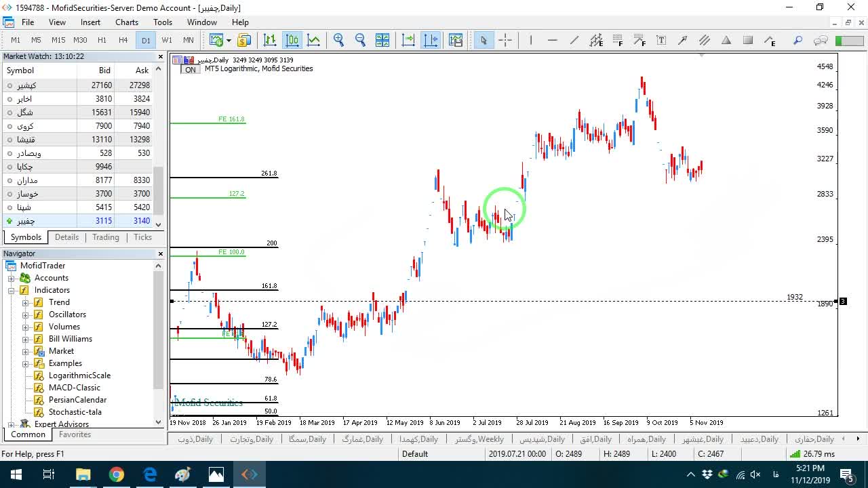Screen dimensions: 868x488
Task: Set timeframe to M15
Action: pyautogui.click(x=58, y=40)
